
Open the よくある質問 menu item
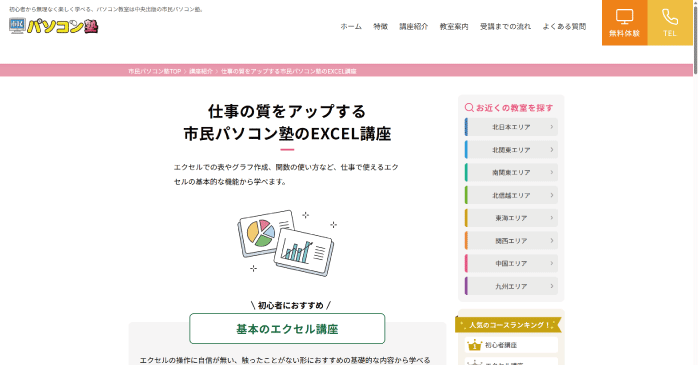click(x=564, y=27)
